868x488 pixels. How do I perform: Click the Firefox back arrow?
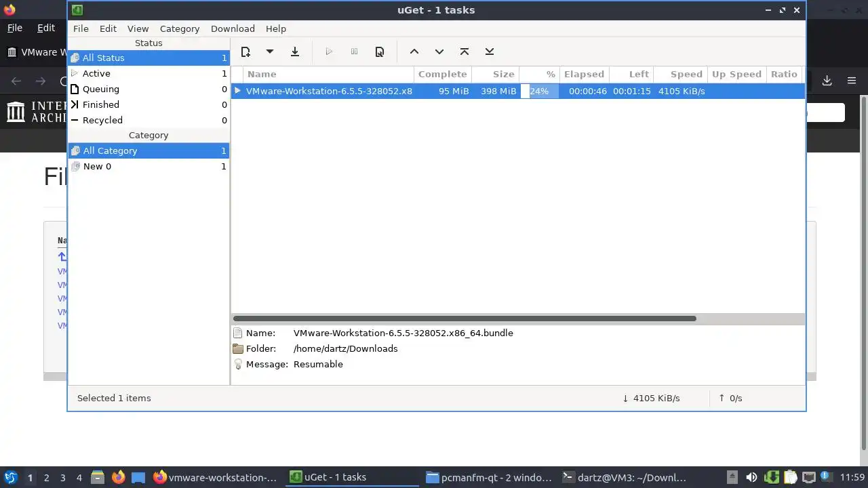click(x=16, y=81)
